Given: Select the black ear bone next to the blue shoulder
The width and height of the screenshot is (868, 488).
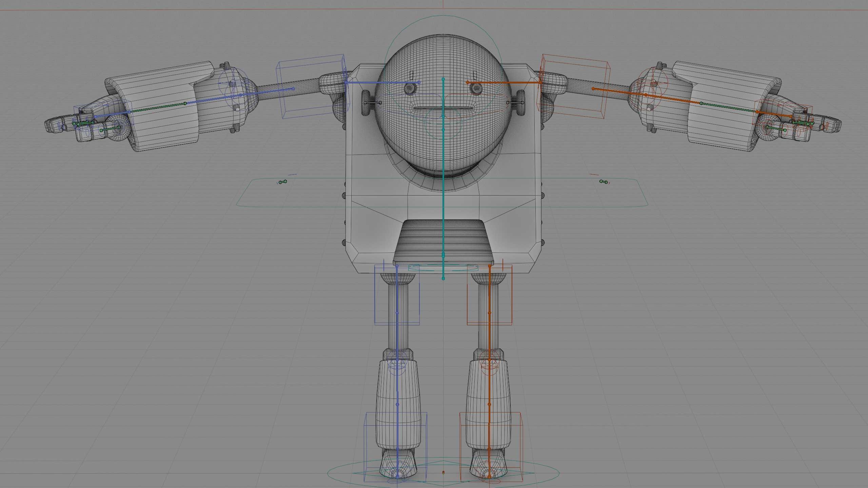Looking at the screenshot, I should click(372, 102).
